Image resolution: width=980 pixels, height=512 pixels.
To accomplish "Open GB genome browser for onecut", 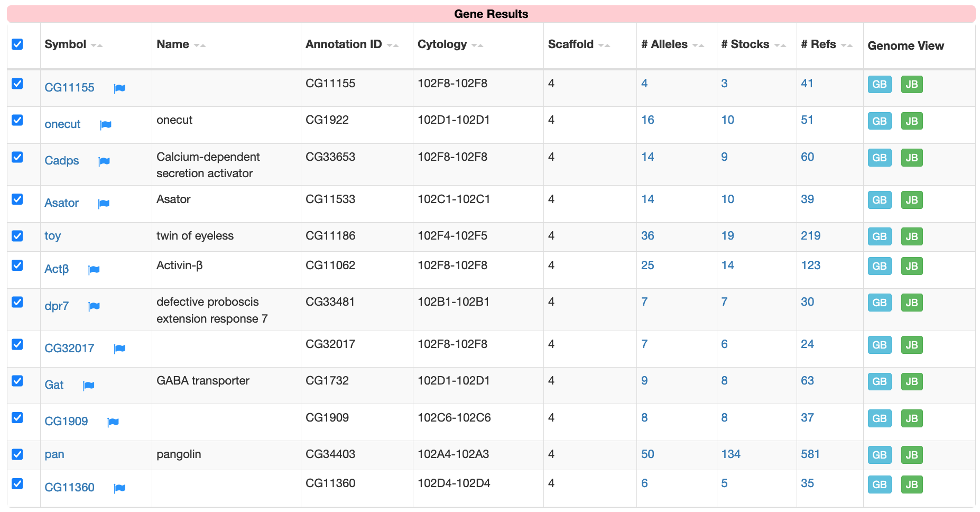I will pos(880,121).
